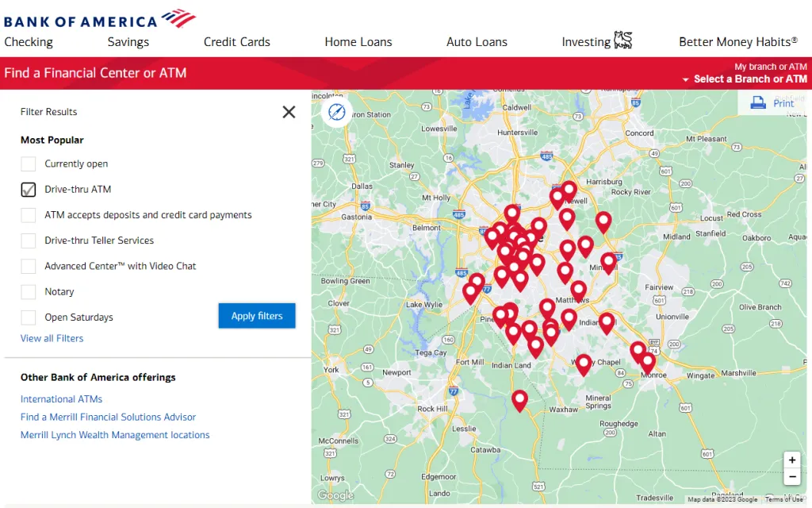This screenshot has width=812, height=508.
Task: Open the Checking menu
Action: [29, 42]
